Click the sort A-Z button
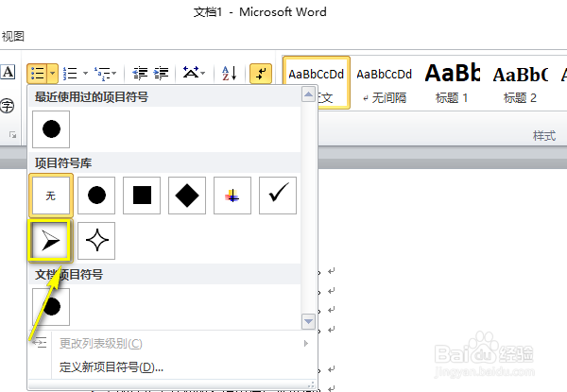 point(230,74)
